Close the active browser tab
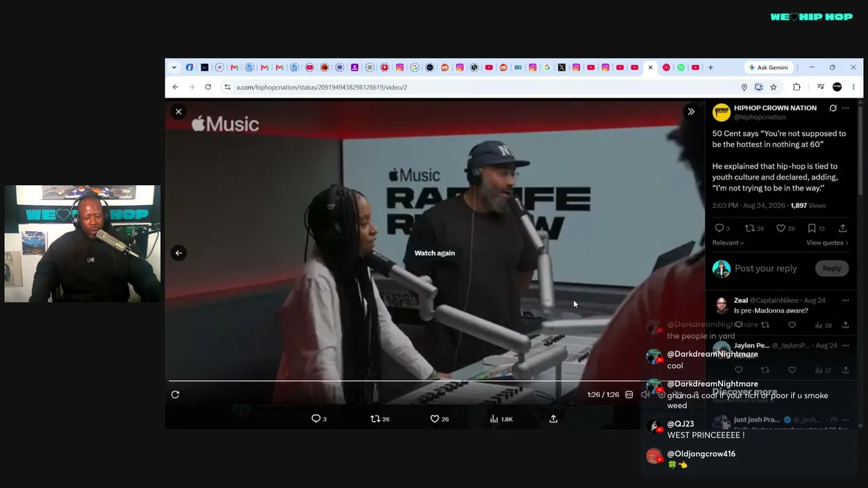The width and height of the screenshot is (868, 488). click(650, 68)
